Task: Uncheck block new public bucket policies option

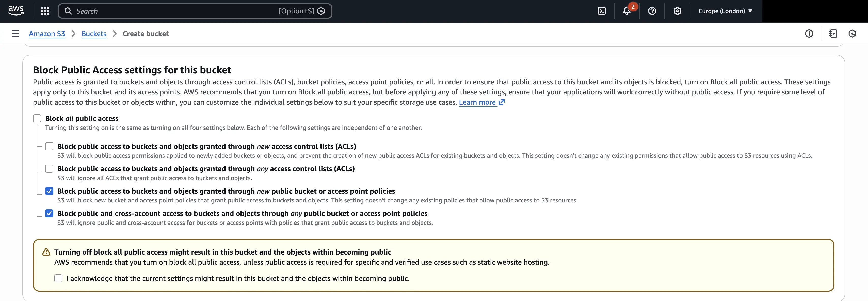Action: click(x=49, y=191)
